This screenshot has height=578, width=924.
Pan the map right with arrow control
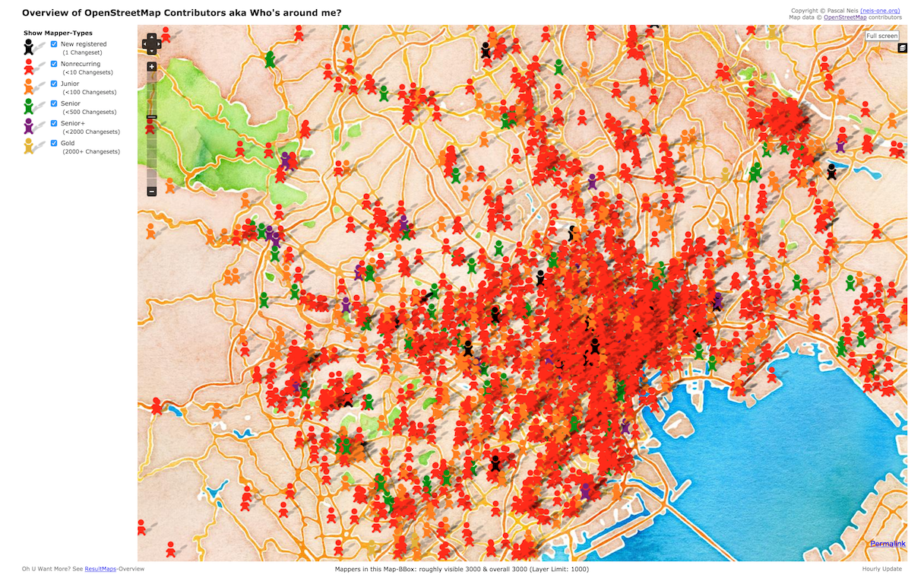coord(158,43)
